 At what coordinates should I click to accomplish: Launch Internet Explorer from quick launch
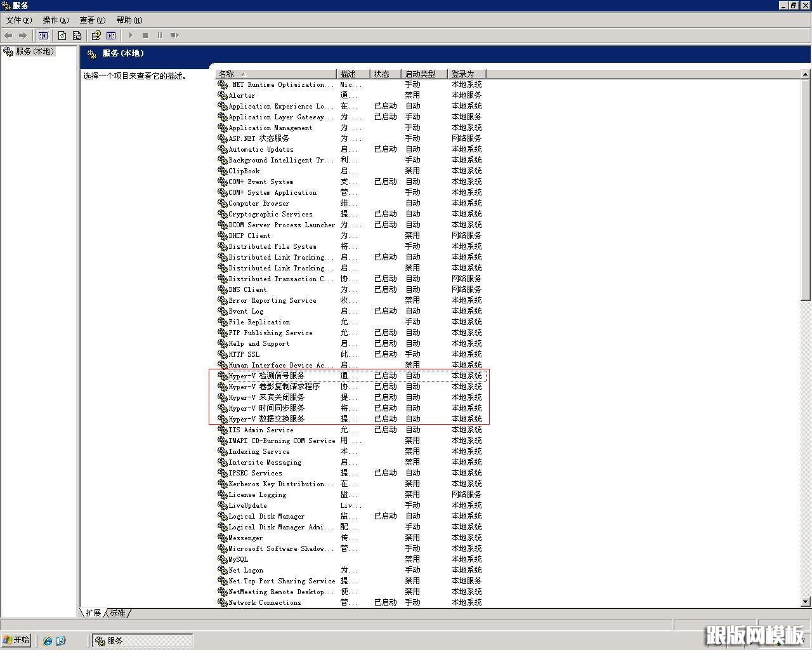coord(48,640)
